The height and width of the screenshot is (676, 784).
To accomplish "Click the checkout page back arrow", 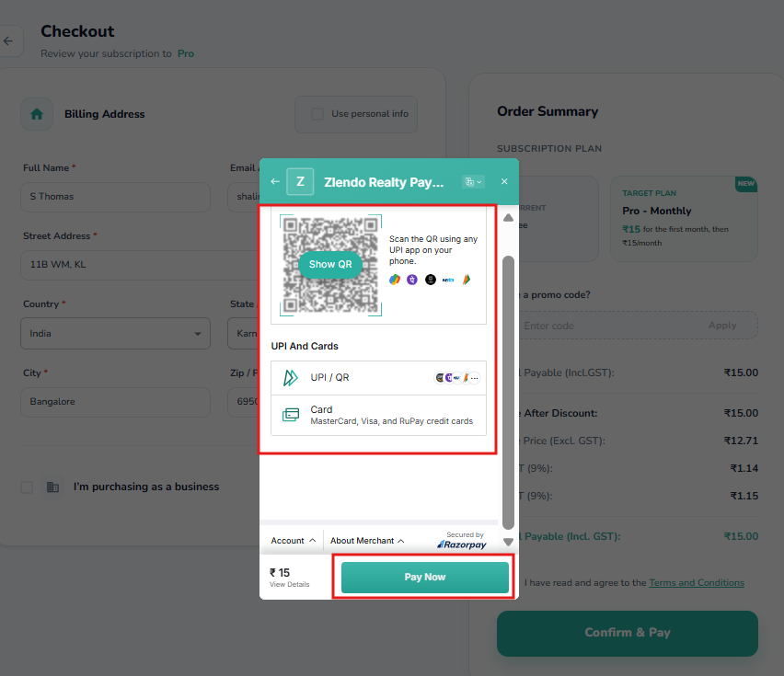I will (x=8, y=41).
